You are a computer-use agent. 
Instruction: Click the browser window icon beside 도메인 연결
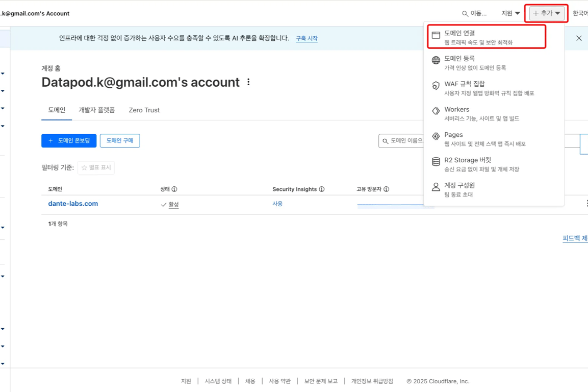pyautogui.click(x=436, y=35)
